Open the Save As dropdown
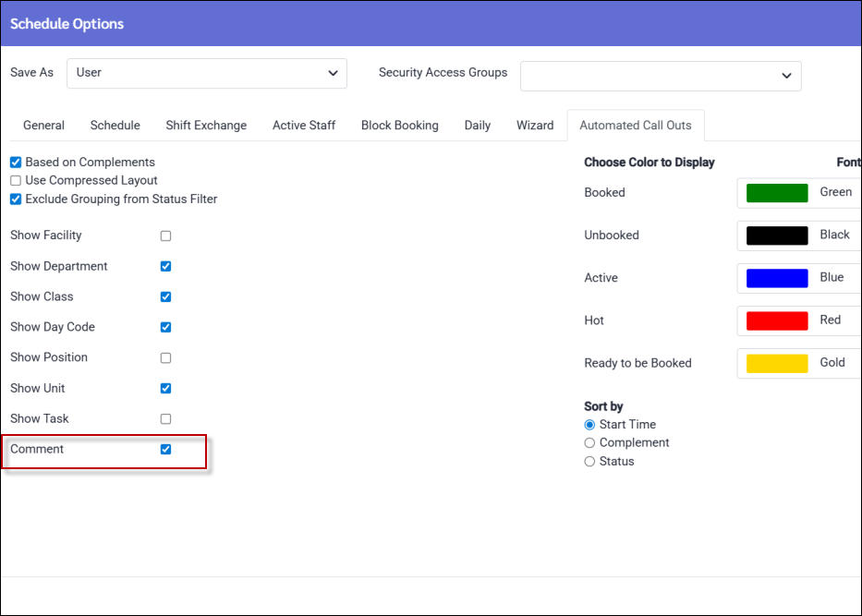This screenshot has height=616, width=862. [x=206, y=73]
